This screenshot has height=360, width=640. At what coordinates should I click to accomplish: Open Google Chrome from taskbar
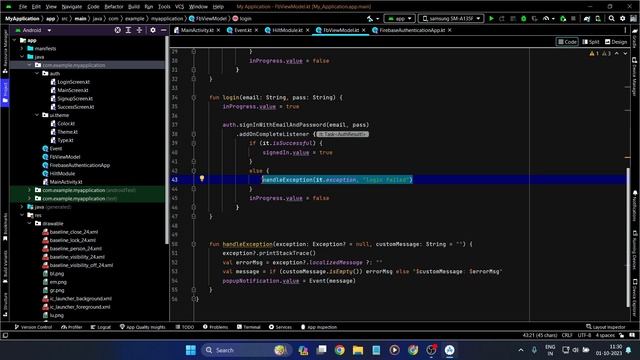tap(340, 350)
